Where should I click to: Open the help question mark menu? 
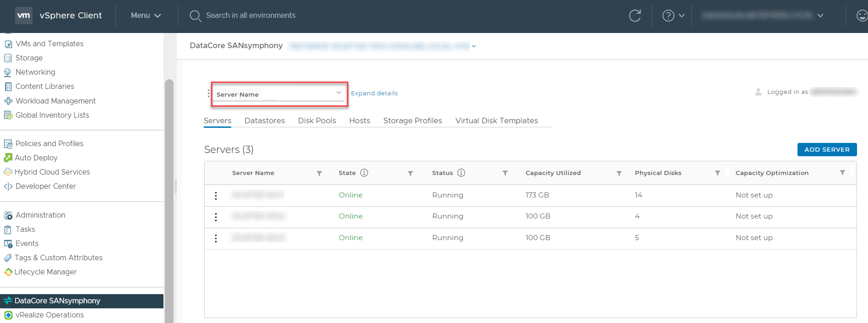[x=673, y=16]
